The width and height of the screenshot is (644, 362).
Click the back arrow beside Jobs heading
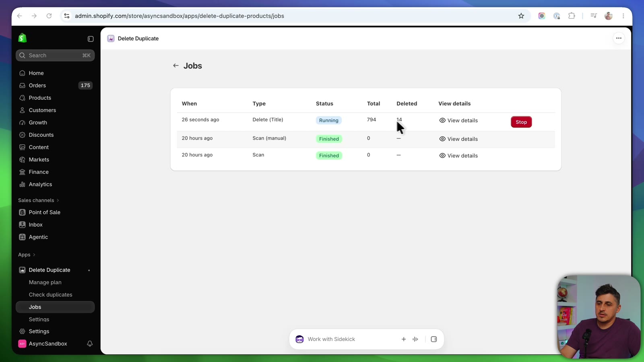click(176, 66)
